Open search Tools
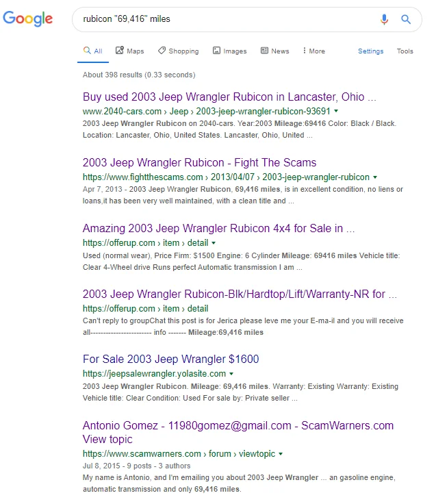Screen dimensions: 436x504 [x=405, y=51]
